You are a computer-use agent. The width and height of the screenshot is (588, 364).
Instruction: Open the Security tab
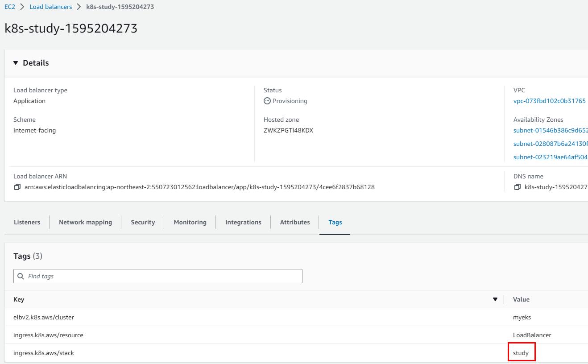tap(143, 222)
